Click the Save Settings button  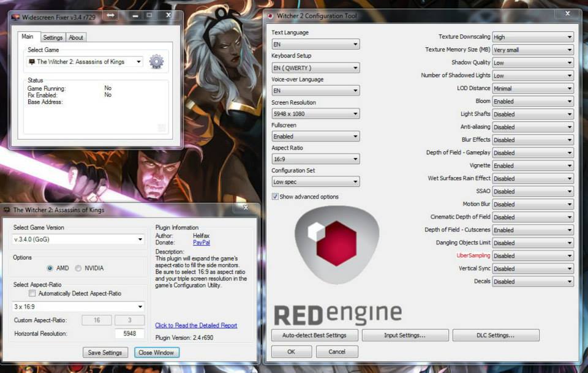click(x=105, y=352)
